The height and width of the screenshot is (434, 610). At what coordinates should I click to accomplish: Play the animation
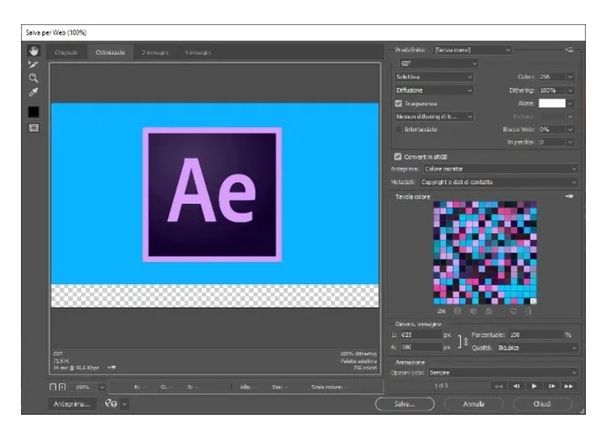click(x=534, y=386)
